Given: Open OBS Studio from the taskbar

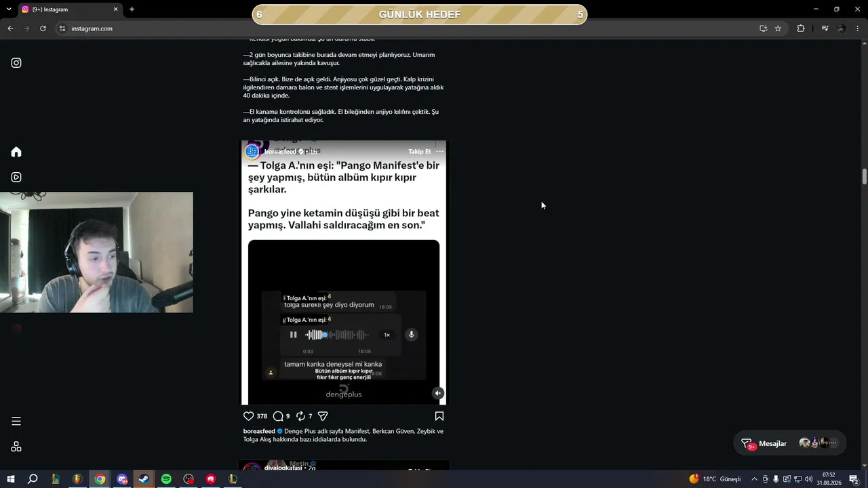Looking at the screenshot, I should pyautogui.click(x=189, y=479).
